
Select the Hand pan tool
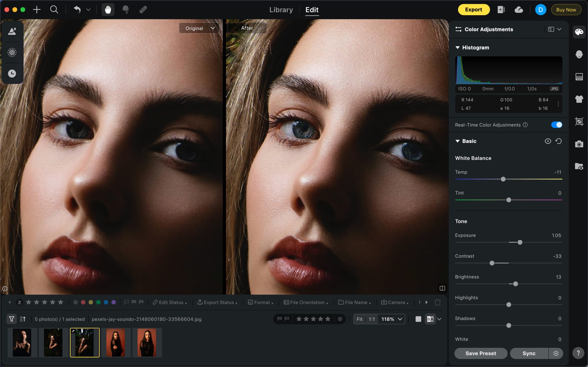pyautogui.click(x=108, y=10)
